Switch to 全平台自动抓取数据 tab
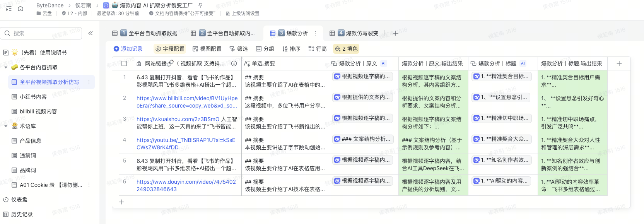The image size is (644, 224). (149, 33)
